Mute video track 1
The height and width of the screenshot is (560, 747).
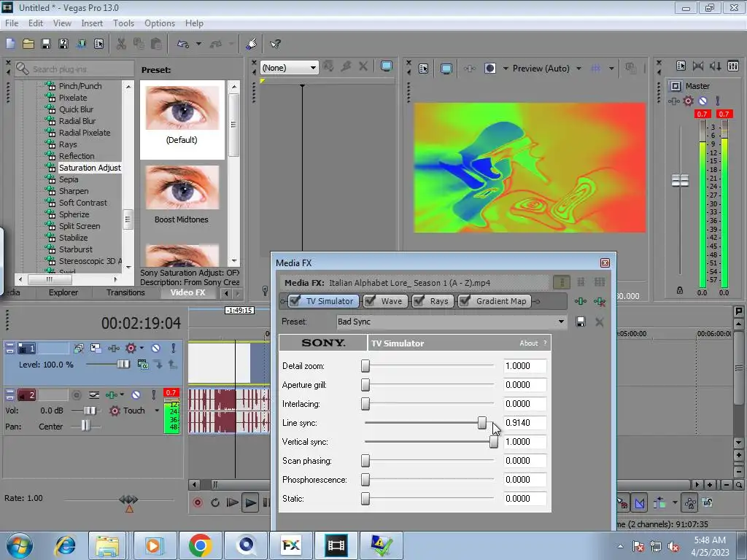[x=155, y=348]
